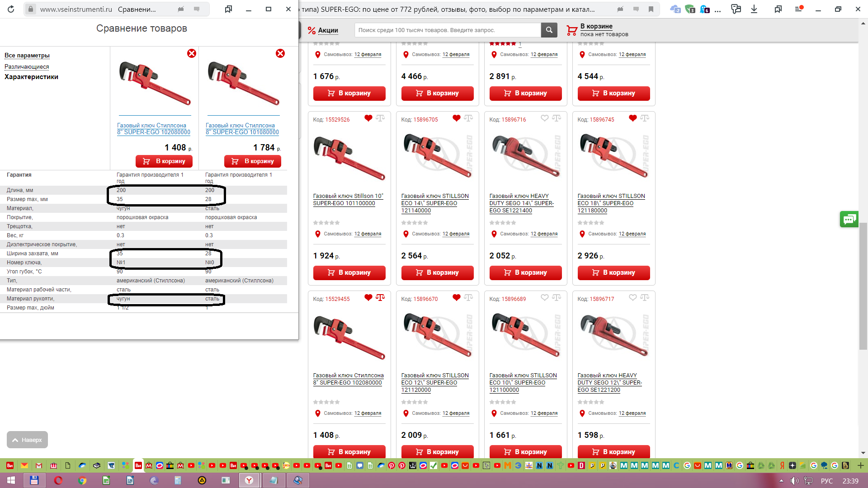Toggle favorite heart for item 15529526
This screenshot has height=488, width=868.
point(368,118)
